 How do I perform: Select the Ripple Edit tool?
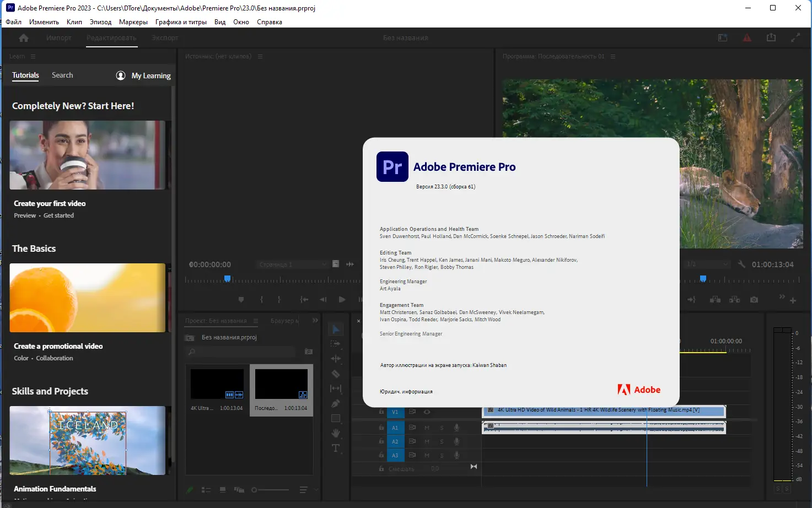pos(335,359)
